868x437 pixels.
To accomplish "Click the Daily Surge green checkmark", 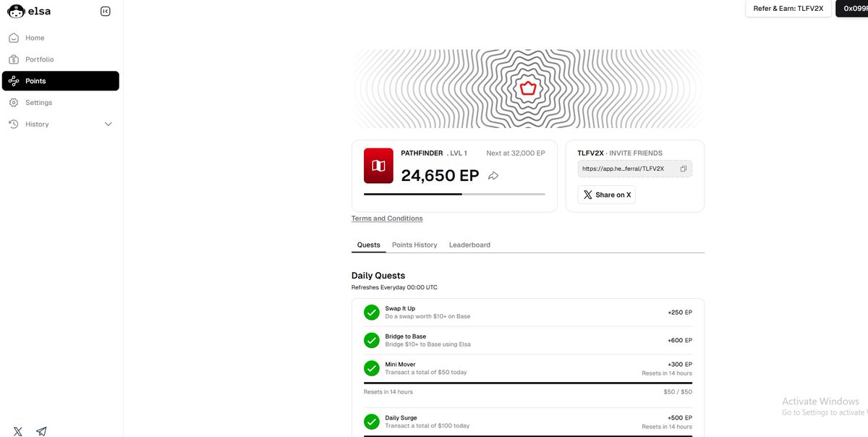I will 372,422.
